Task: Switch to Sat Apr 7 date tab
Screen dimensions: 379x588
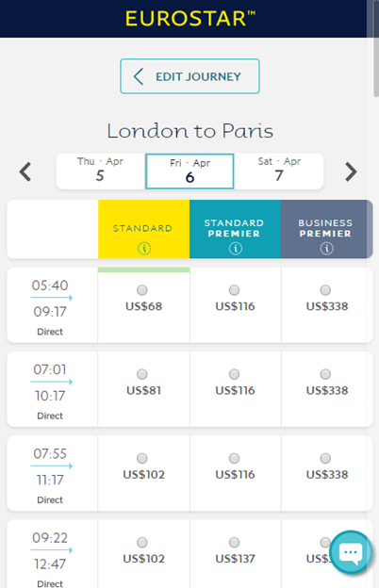Action: [279, 171]
